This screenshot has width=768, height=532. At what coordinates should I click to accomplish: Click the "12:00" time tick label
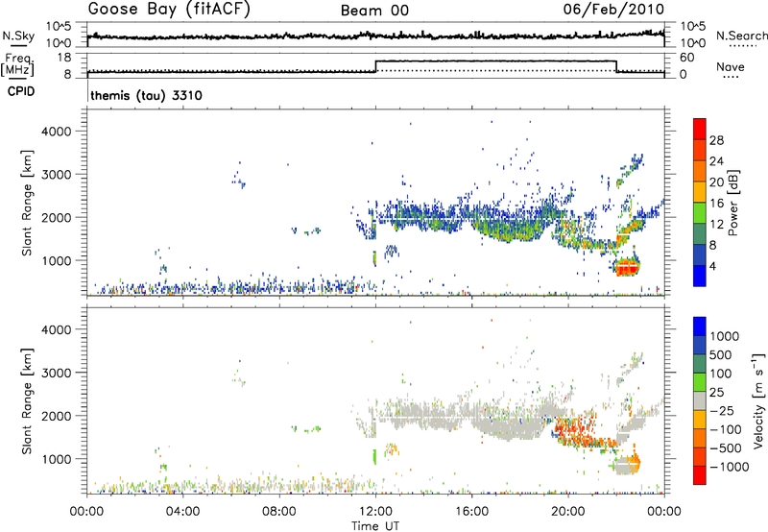click(x=375, y=512)
